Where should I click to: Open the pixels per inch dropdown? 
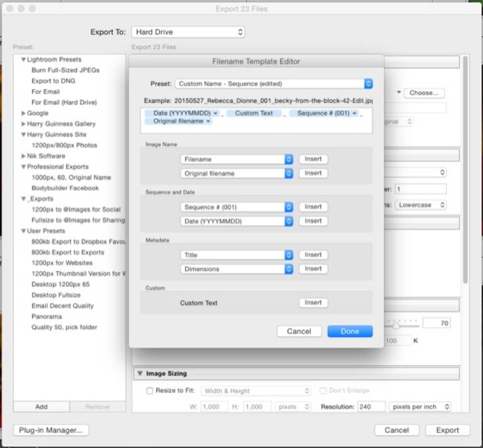420,407
